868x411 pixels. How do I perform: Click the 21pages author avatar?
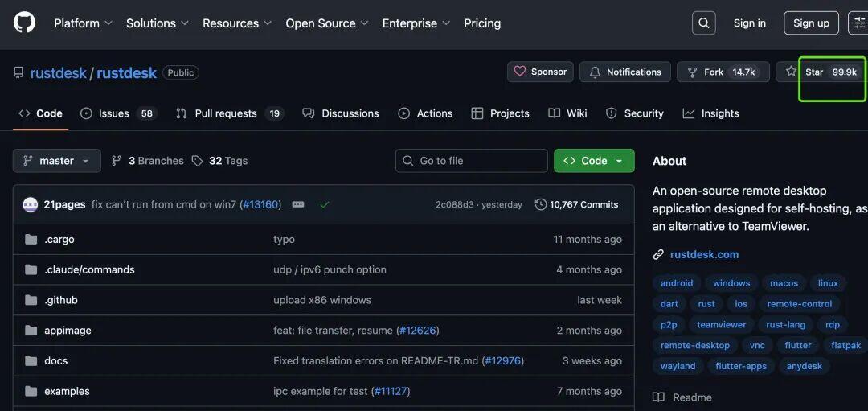tap(31, 204)
